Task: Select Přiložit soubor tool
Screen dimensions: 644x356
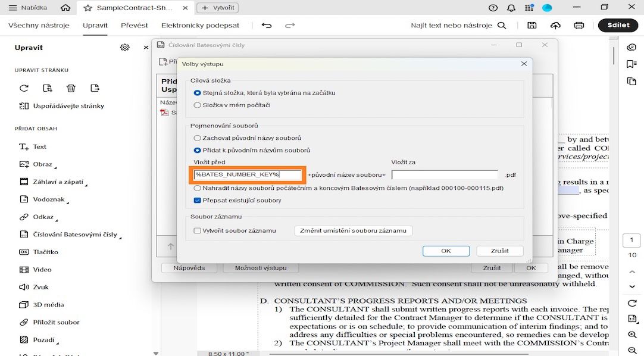Action: (x=49, y=322)
